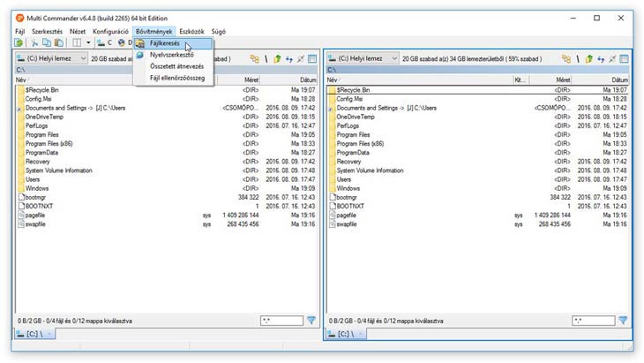Choose Összetett átnevezés menu entry
Viewport: 644px width, 363px height.
click(176, 66)
